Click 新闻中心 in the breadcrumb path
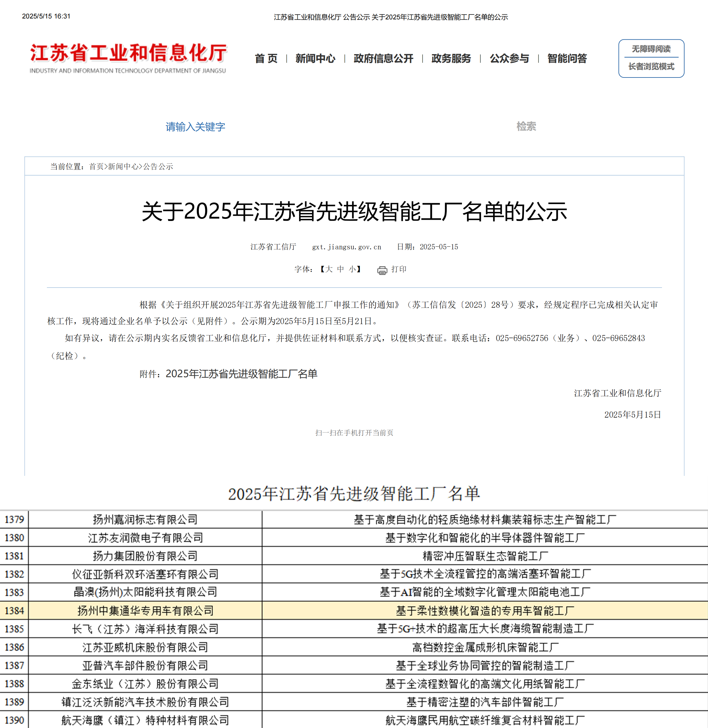Viewport: 708px width, 728px height. [x=123, y=166]
